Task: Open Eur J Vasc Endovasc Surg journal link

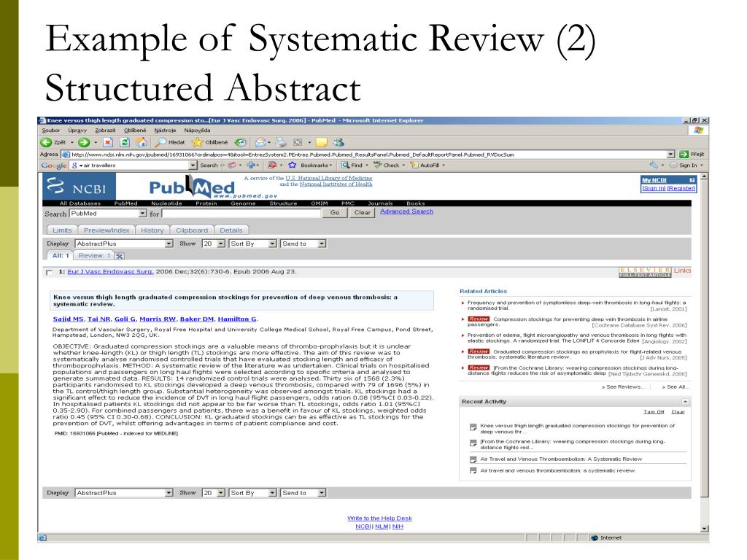Action: [x=110, y=271]
